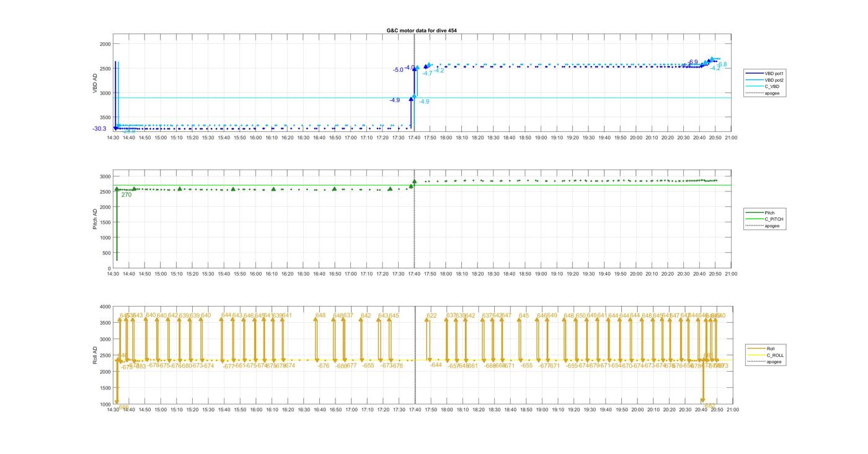Image resolution: width=868 pixels, height=454 pixels.
Task: Click the '2000' tick on VBD AD axis
Action: coord(105,44)
